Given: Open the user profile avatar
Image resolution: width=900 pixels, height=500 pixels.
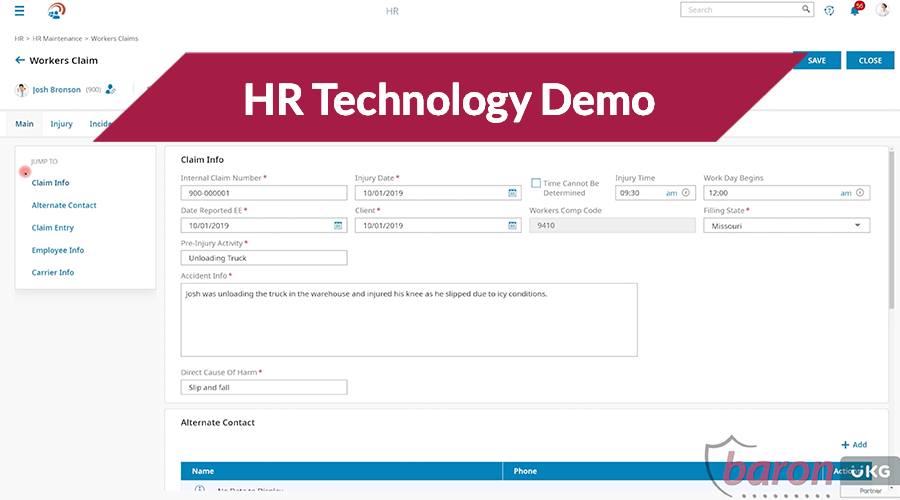Looking at the screenshot, I should point(882,10).
